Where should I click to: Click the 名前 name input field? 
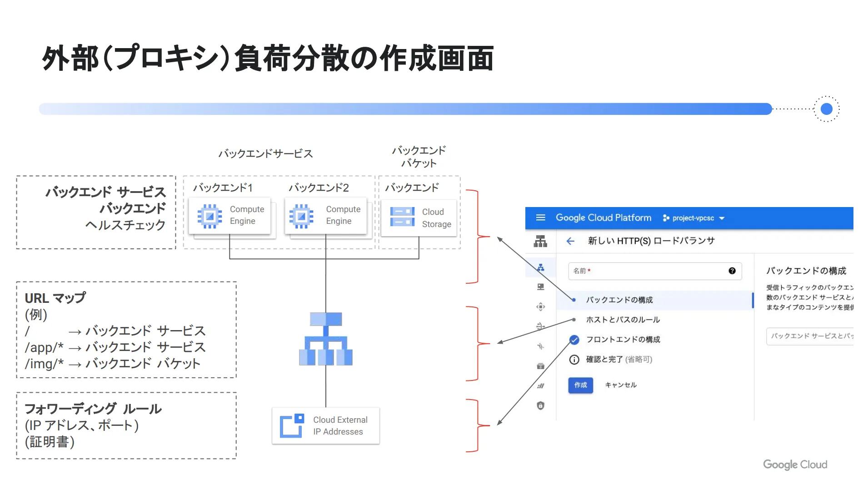coord(654,271)
